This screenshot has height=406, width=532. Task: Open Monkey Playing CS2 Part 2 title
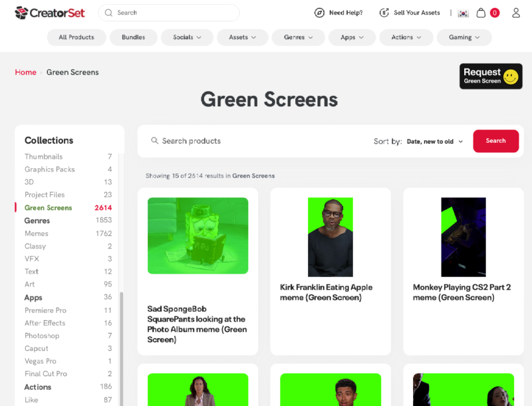point(462,292)
